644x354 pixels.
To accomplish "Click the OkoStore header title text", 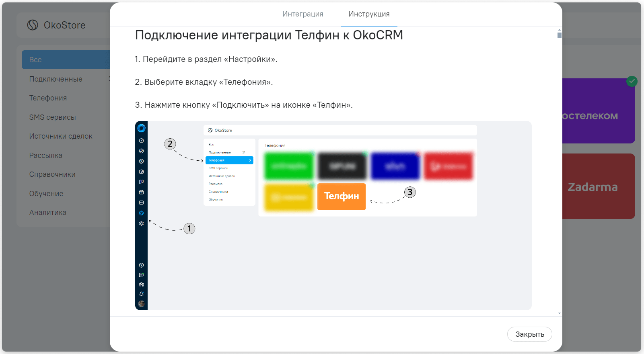I will click(x=64, y=25).
